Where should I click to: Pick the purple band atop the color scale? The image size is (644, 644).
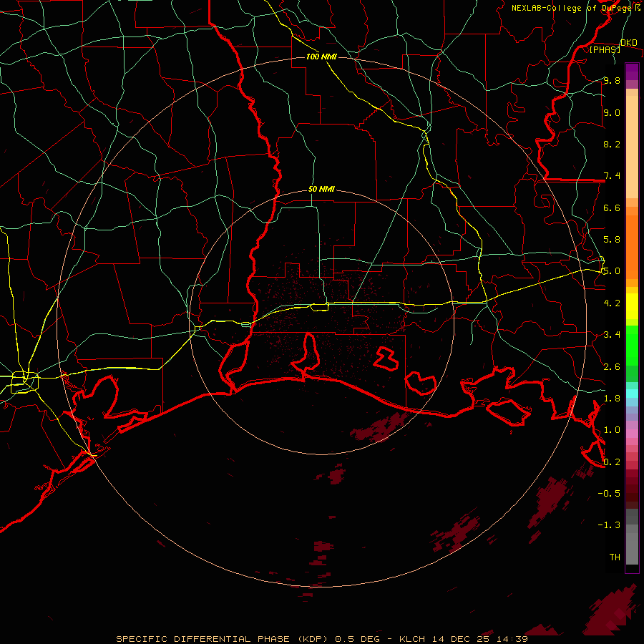coord(632,72)
